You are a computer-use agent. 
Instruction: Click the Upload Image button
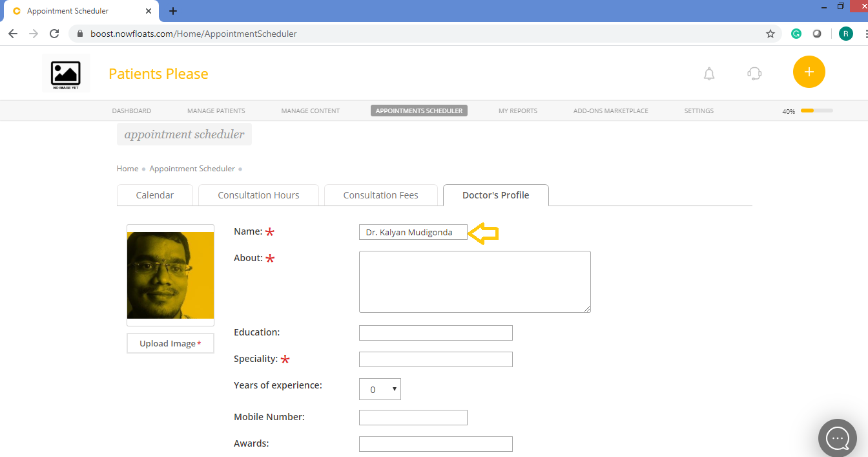170,343
